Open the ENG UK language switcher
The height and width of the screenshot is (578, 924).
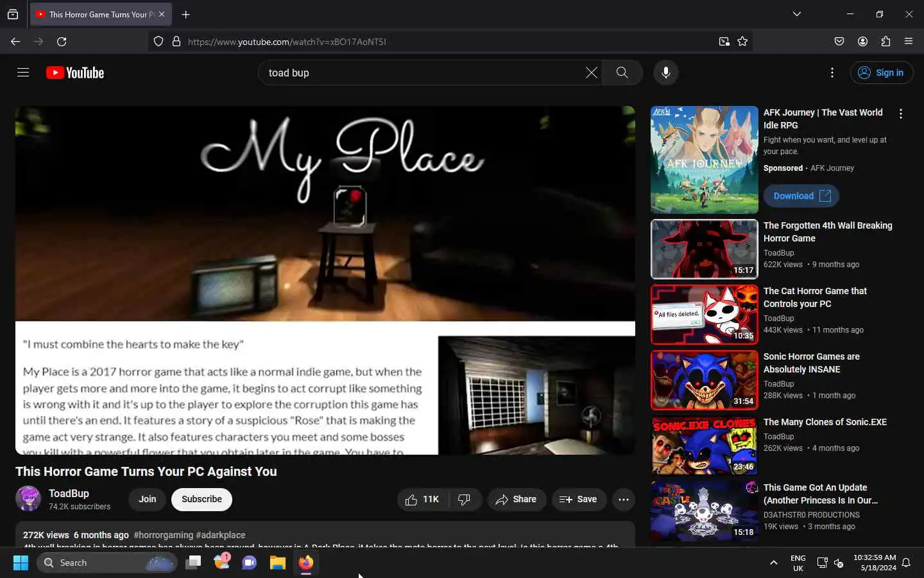click(798, 563)
